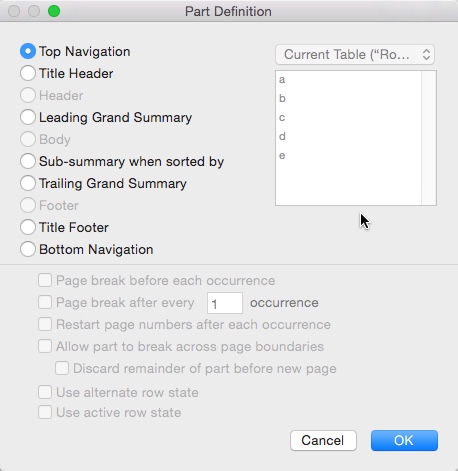The height and width of the screenshot is (471, 458).
Task: Pick the Trailing Grand Summary option
Action: point(28,183)
